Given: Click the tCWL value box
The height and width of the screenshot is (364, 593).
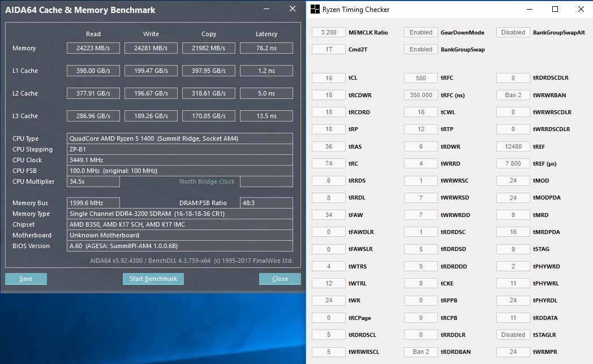Looking at the screenshot, I should click(x=421, y=112).
